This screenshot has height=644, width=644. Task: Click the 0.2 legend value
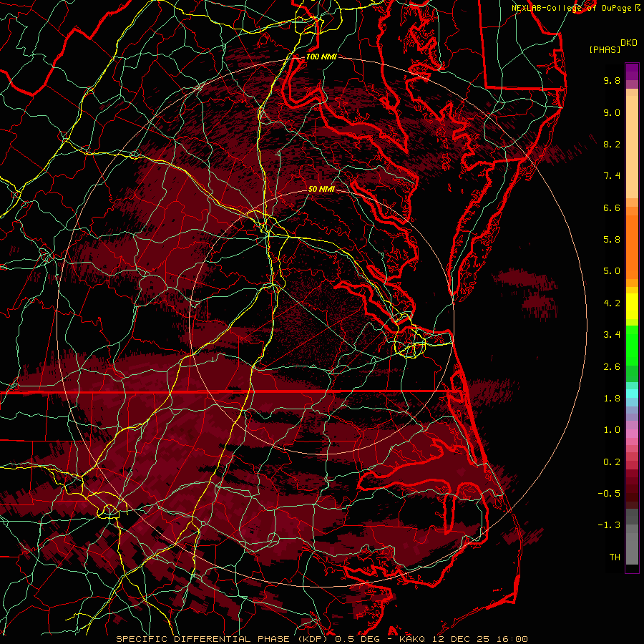pyautogui.click(x=612, y=462)
